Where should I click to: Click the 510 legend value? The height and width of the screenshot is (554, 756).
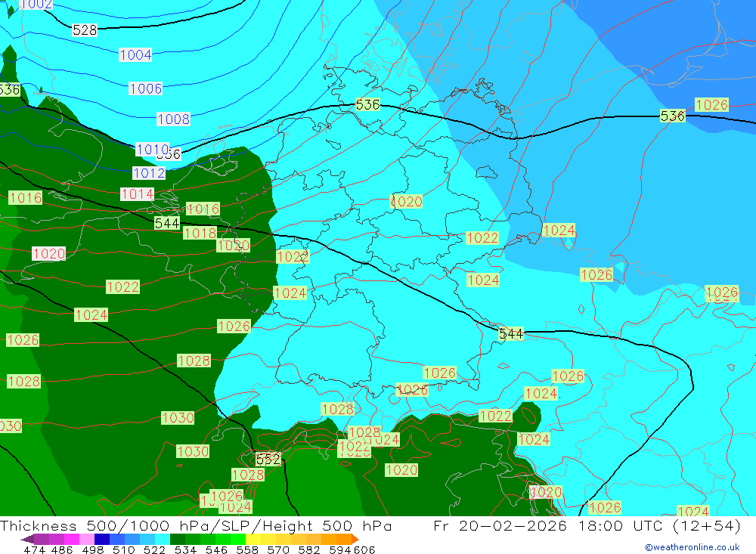tap(122, 549)
